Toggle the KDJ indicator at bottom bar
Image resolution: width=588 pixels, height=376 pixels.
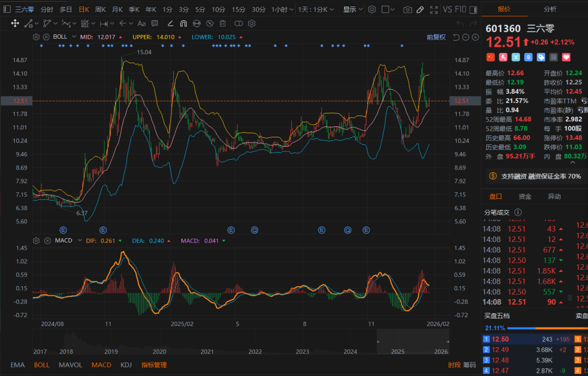point(126,365)
